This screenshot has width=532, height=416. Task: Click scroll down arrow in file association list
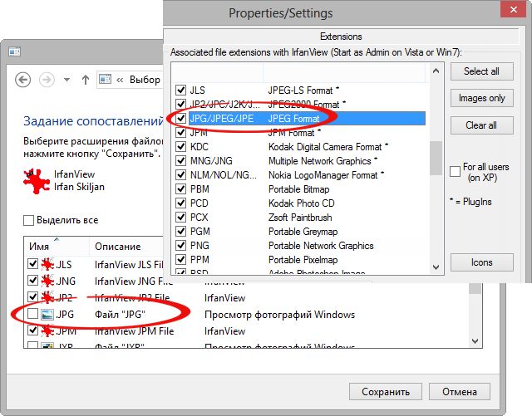475,341
